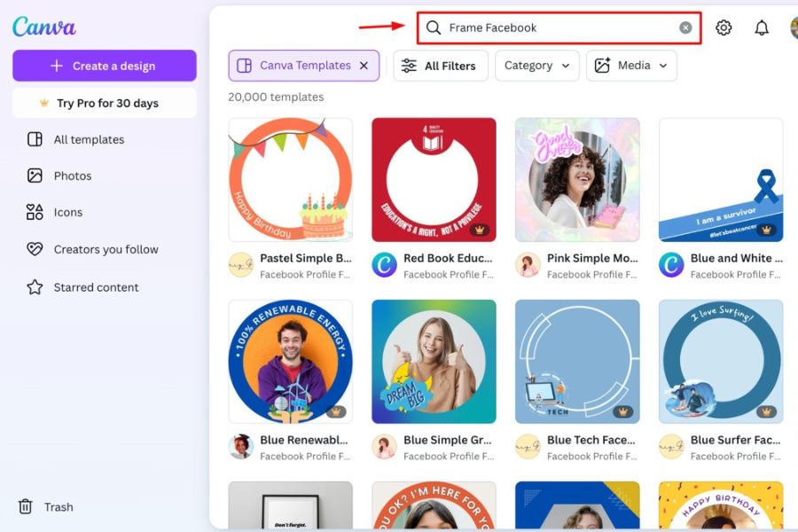Open notifications bell icon

762,27
